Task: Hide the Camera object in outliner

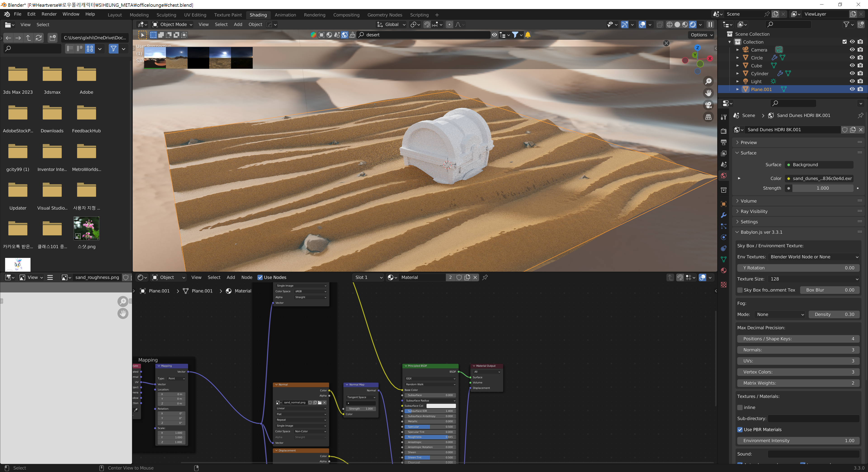Action: pos(852,50)
